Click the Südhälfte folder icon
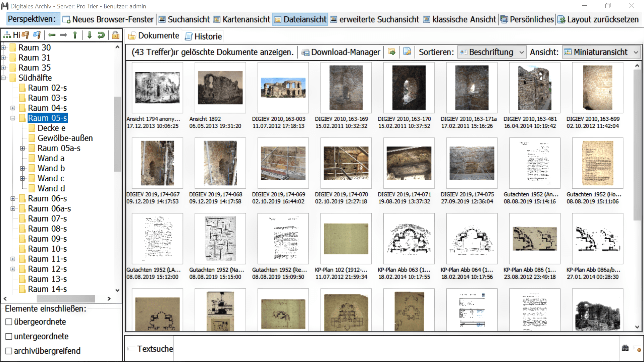The height and width of the screenshot is (362, 644). [13, 78]
